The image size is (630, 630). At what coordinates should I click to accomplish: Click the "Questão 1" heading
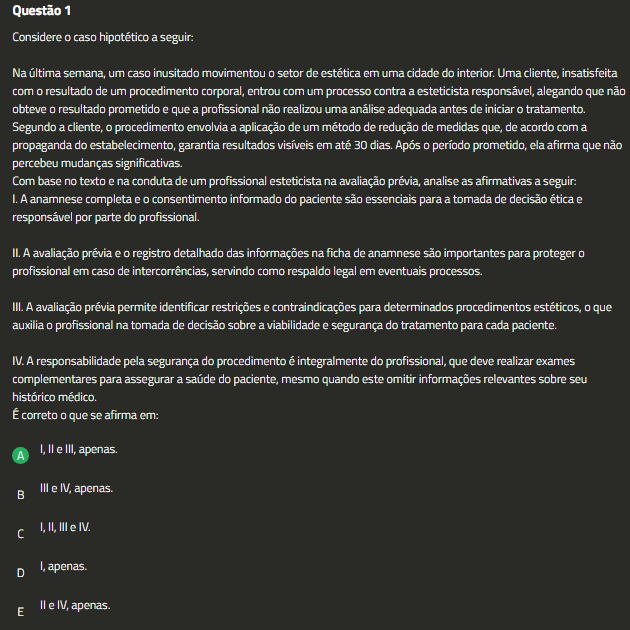coord(42,11)
